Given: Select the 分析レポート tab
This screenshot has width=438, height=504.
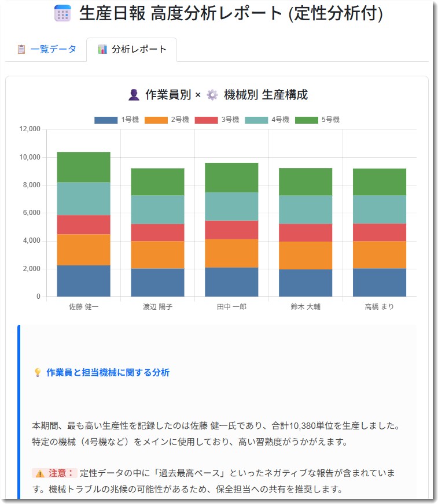Looking at the screenshot, I should pyautogui.click(x=131, y=49).
